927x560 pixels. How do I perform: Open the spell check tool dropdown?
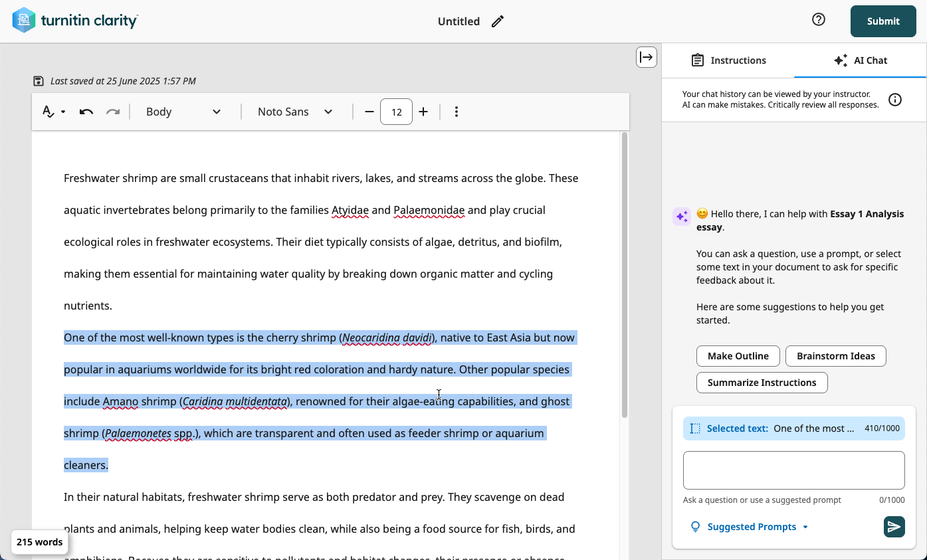(x=53, y=112)
